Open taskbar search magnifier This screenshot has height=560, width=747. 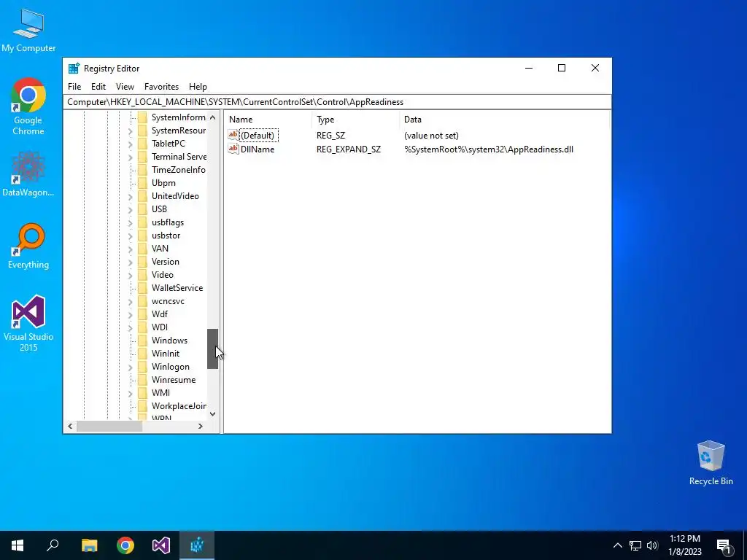(x=53, y=545)
